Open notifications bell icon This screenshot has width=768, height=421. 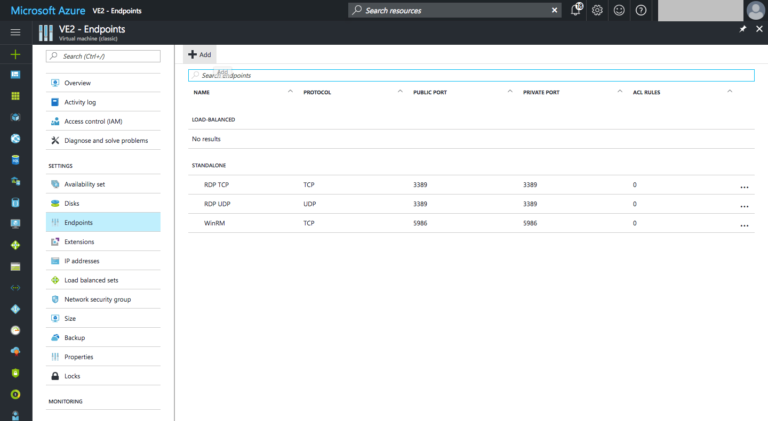pyautogui.click(x=576, y=10)
